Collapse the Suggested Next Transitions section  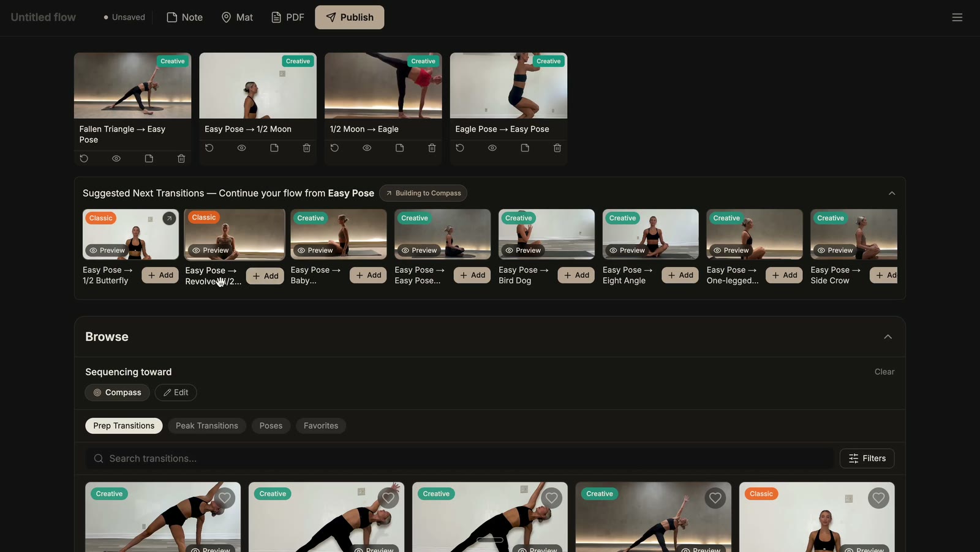coord(892,193)
